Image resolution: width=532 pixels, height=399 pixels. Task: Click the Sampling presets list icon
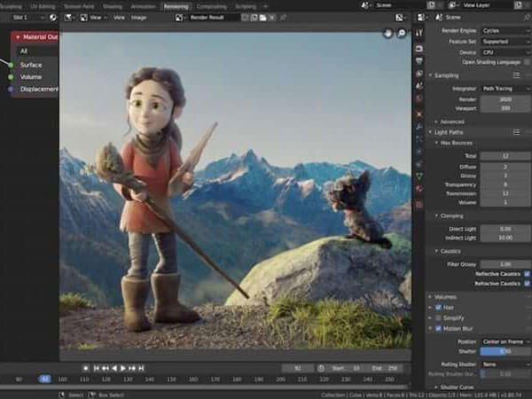(x=518, y=75)
